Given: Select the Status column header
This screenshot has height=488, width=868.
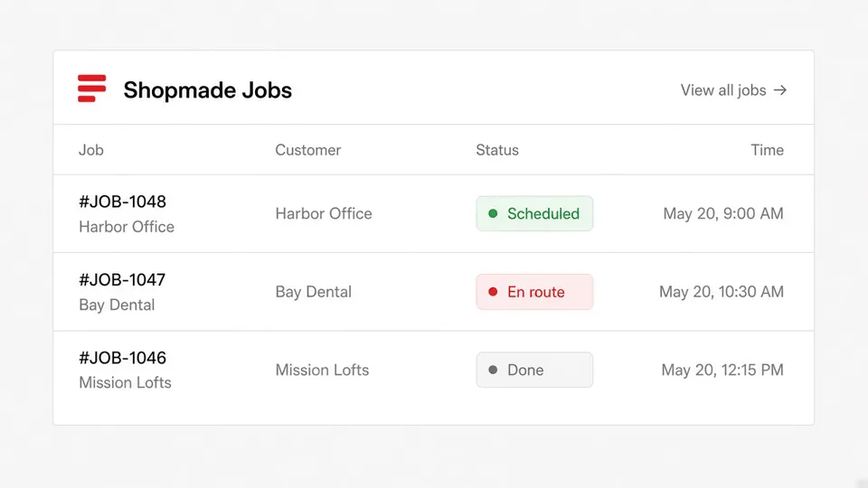Looking at the screenshot, I should (497, 150).
